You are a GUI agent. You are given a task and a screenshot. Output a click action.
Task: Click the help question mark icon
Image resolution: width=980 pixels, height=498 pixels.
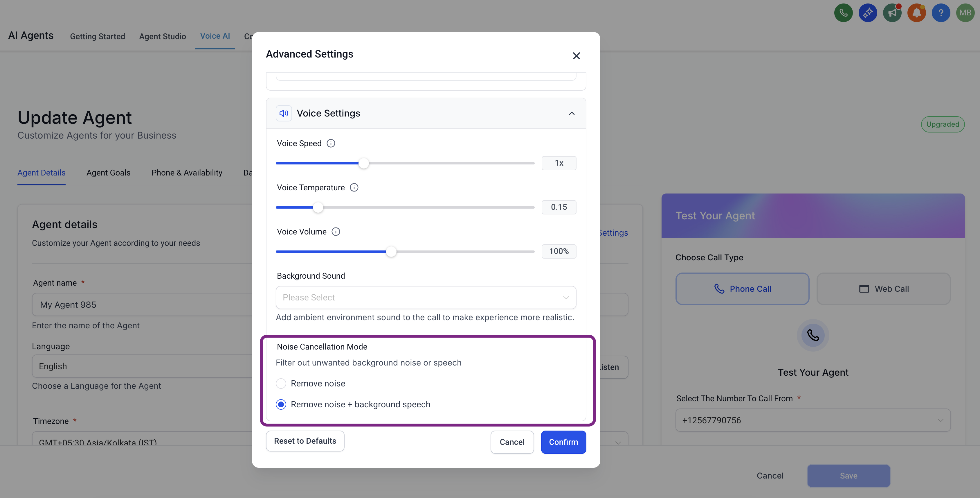click(x=941, y=13)
